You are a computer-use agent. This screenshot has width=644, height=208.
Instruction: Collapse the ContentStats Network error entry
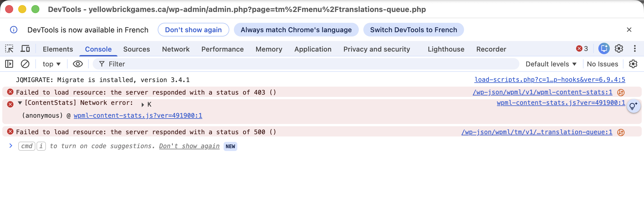coord(20,103)
